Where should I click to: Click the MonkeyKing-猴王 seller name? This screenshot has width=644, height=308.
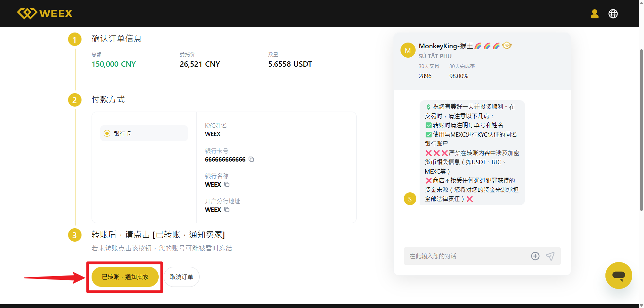pyautogui.click(x=446, y=46)
